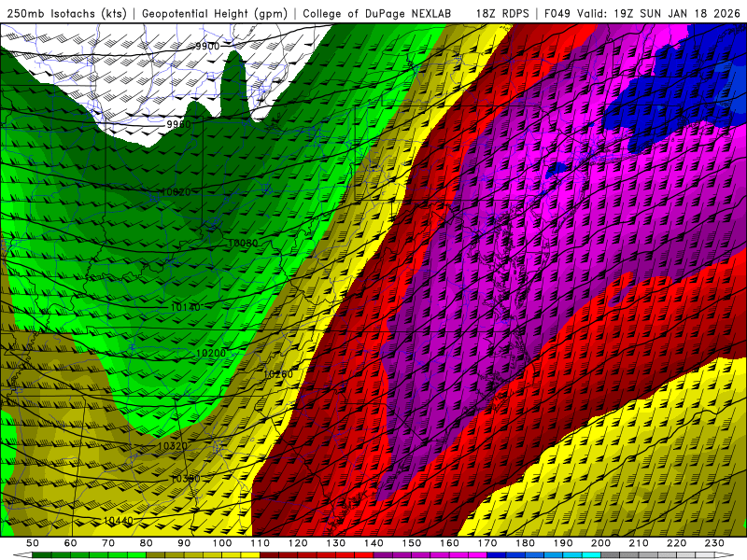Click the 230 value on the color scale
Viewport: 747px width, 560px height.
point(714,543)
